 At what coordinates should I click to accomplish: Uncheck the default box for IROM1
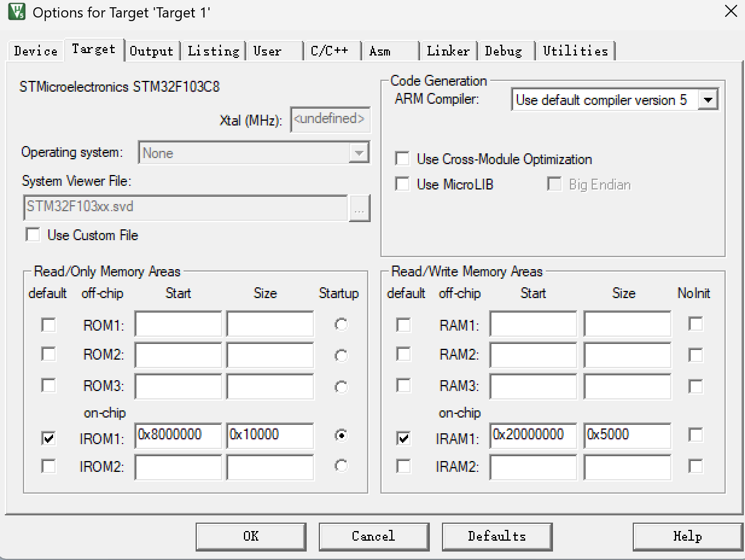(x=48, y=438)
